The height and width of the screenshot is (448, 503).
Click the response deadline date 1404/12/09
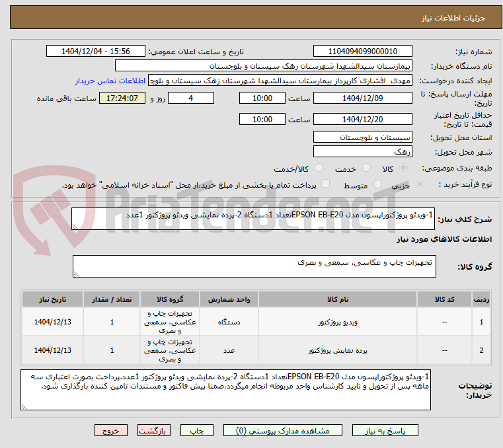click(363, 98)
